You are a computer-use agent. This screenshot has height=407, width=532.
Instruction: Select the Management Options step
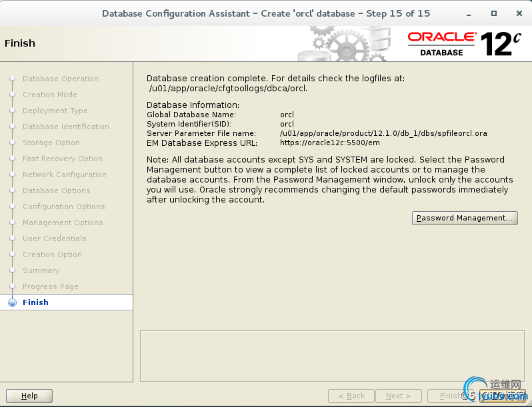coord(63,222)
